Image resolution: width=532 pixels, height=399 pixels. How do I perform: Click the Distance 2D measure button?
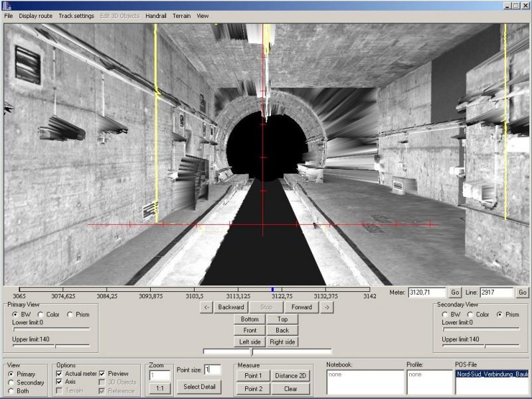coord(290,376)
